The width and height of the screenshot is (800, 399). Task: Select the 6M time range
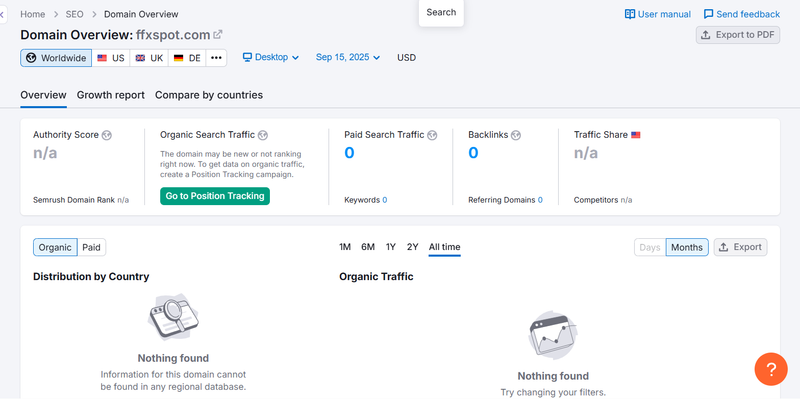(x=368, y=247)
